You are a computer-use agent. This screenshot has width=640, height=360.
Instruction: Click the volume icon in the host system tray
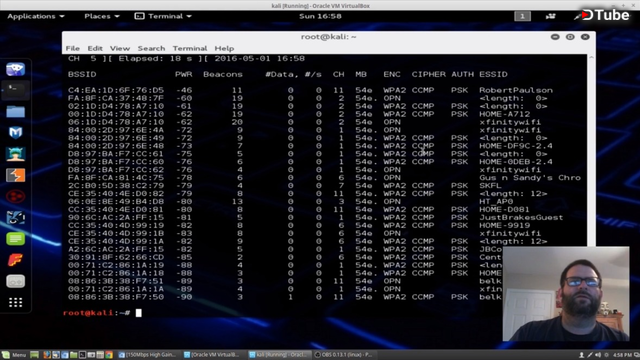coord(598,355)
